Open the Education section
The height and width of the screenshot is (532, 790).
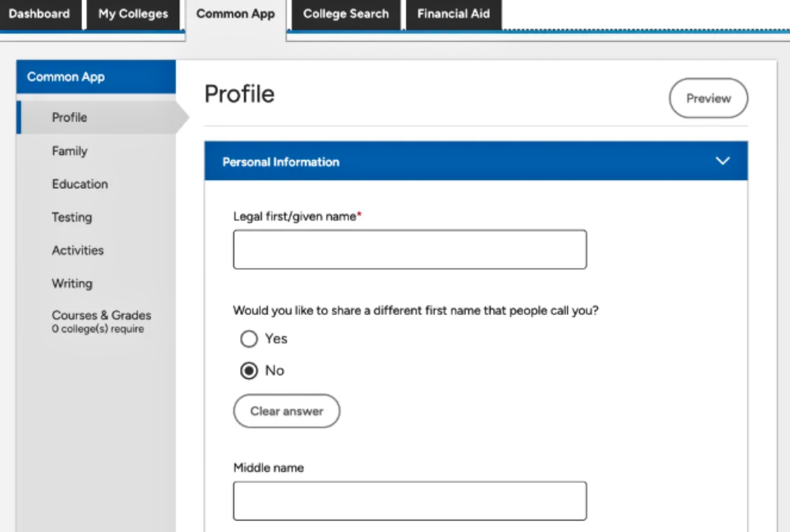tap(80, 184)
